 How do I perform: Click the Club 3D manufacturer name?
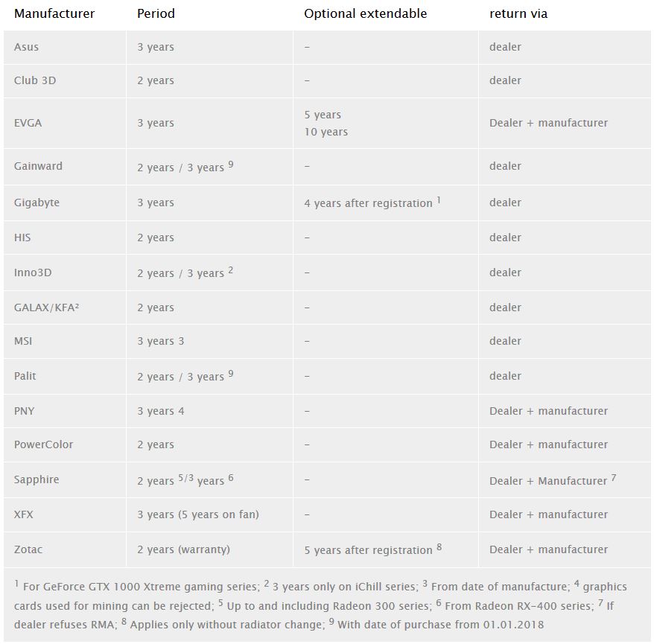[35, 80]
